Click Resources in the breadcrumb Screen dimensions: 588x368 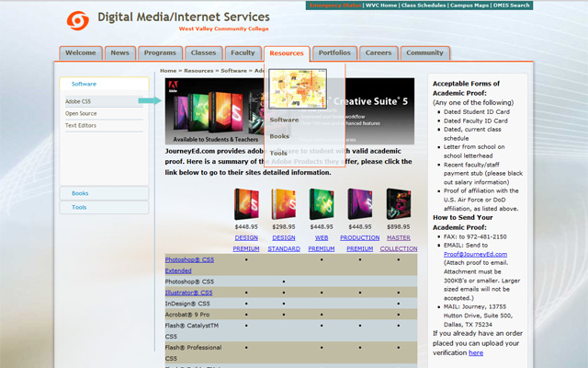click(198, 71)
